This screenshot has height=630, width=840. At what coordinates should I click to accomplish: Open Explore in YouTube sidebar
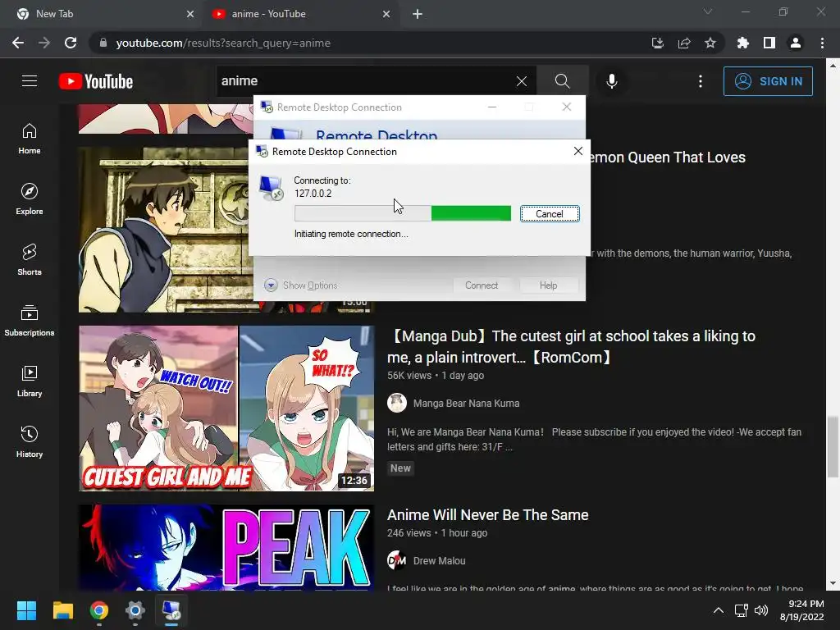click(x=30, y=199)
